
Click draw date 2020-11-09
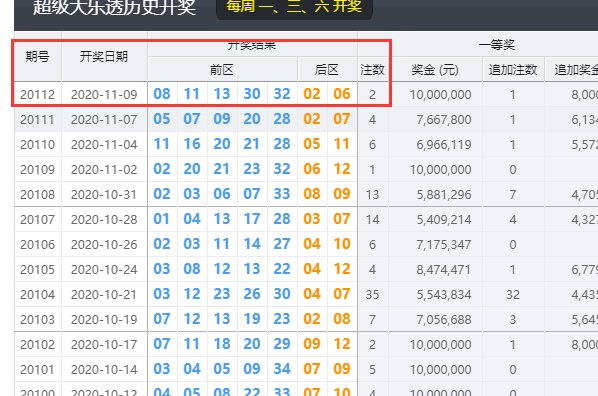pyautogui.click(x=104, y=94)
